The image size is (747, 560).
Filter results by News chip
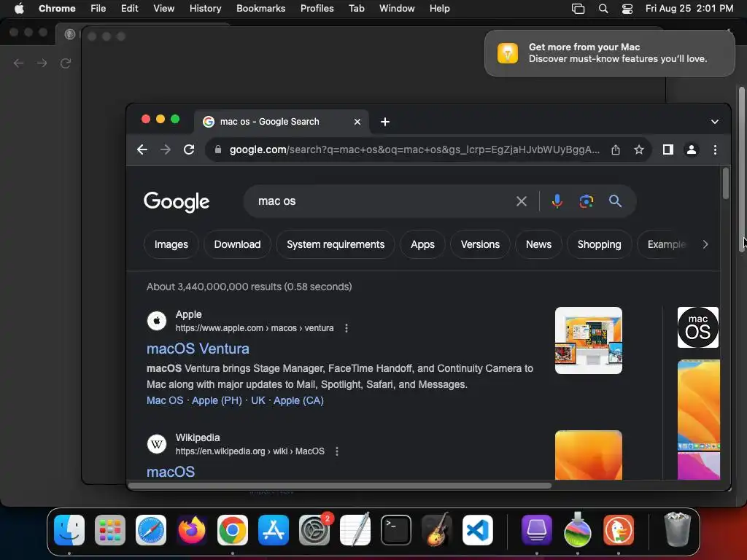coord(538,244)
